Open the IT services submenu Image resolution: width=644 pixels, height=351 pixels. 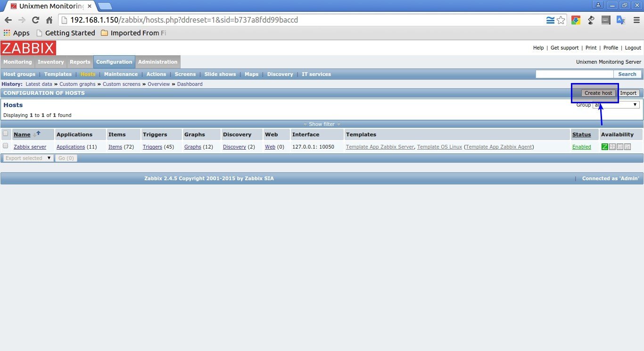[316, 74]
